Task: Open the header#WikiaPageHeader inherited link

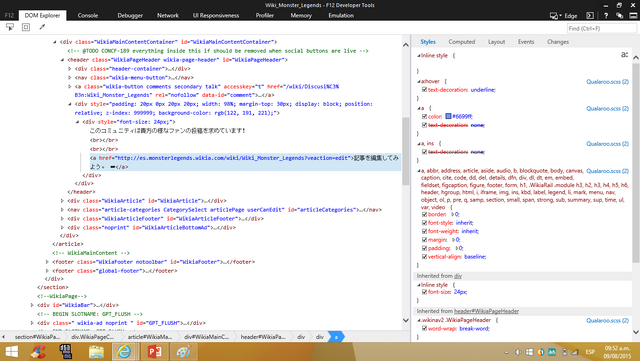Action: 487,311
